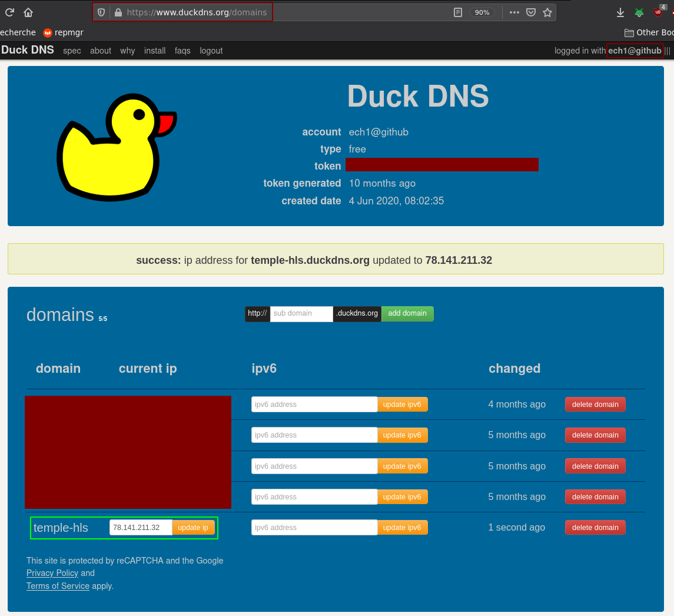Log out using the logout link
This screenshot has width=674, height=616.
211,51
